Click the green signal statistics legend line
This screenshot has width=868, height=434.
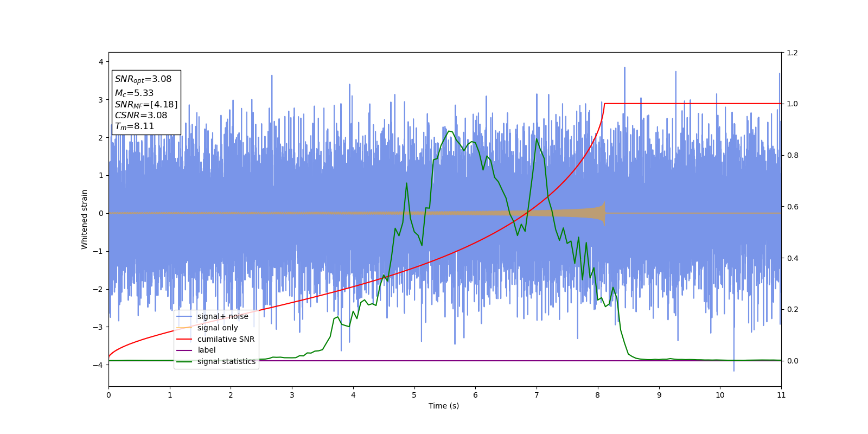point(184,361)
